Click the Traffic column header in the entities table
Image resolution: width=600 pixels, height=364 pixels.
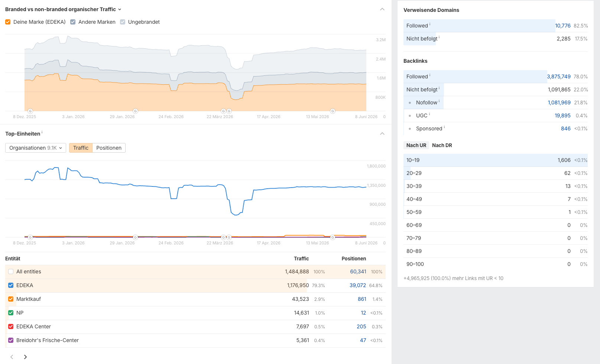(x=301, y=259)
